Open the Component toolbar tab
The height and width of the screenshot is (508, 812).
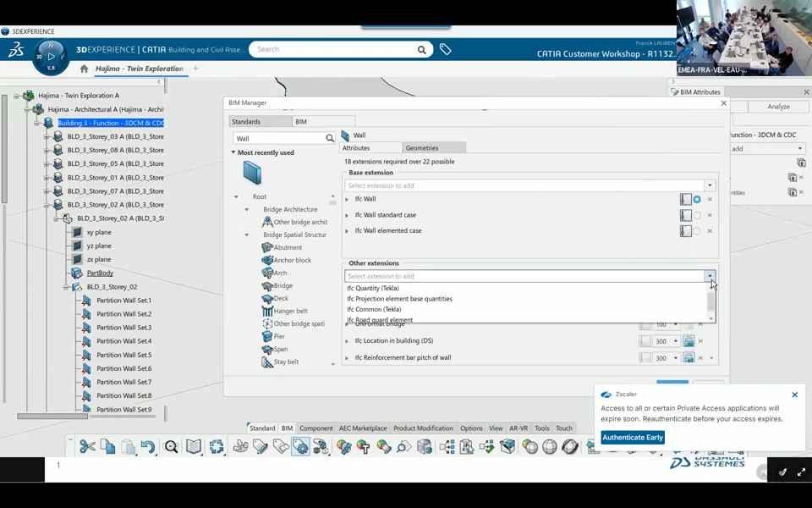(x=315, y=428)
